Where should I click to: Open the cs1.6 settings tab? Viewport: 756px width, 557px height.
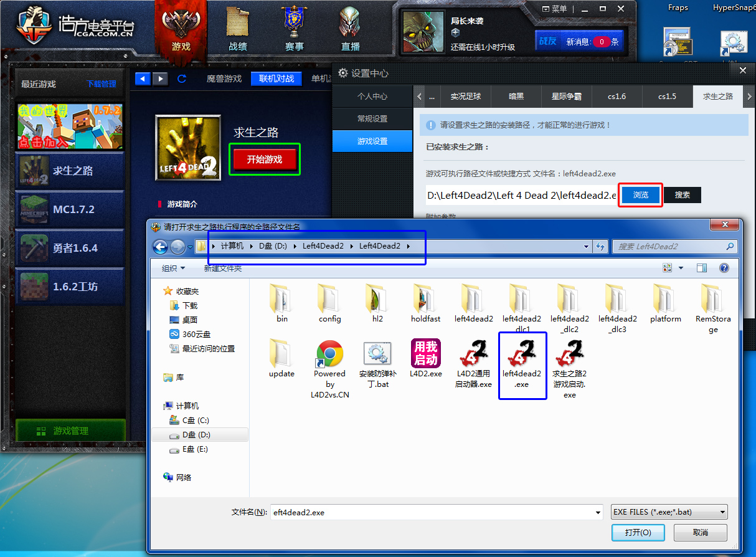pos(617,97)
